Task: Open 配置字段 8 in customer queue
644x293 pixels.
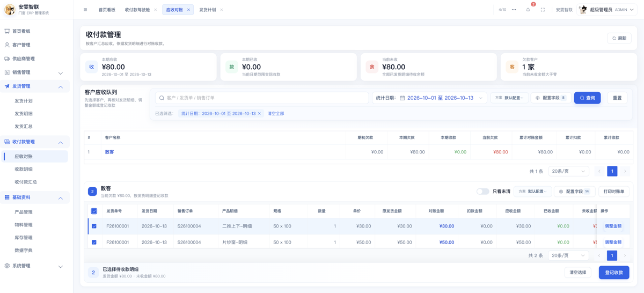Action: (551, 98)
